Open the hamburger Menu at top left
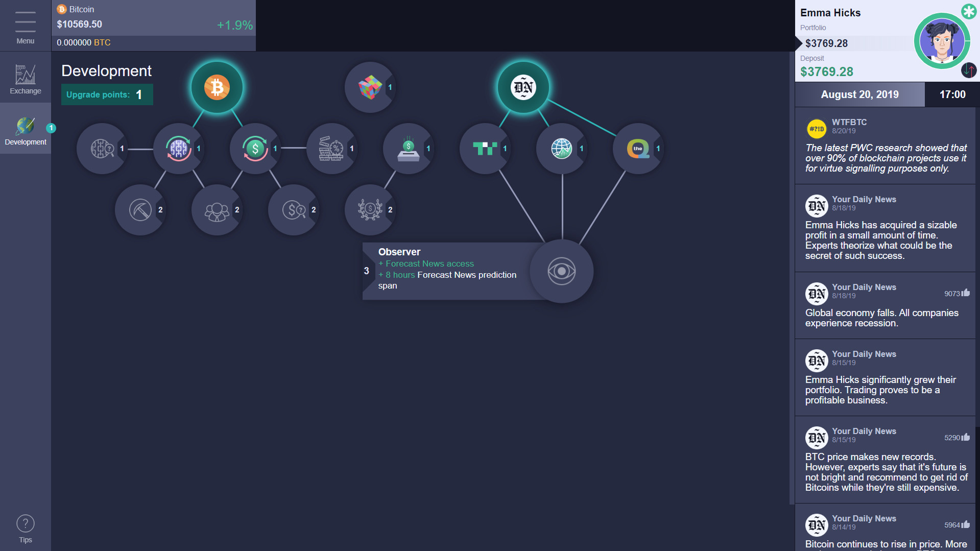The width and height of the screenshot is (980, 551). click(25, 21)
